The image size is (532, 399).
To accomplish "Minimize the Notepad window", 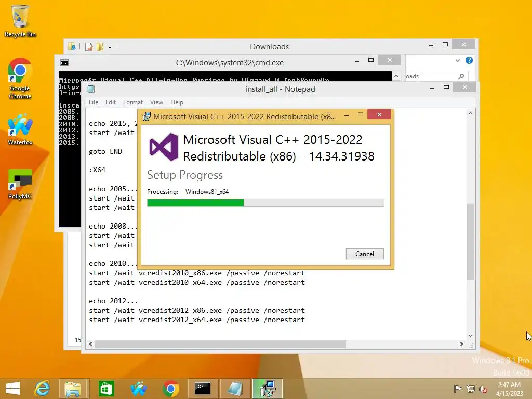I will [x=432, y=87].
